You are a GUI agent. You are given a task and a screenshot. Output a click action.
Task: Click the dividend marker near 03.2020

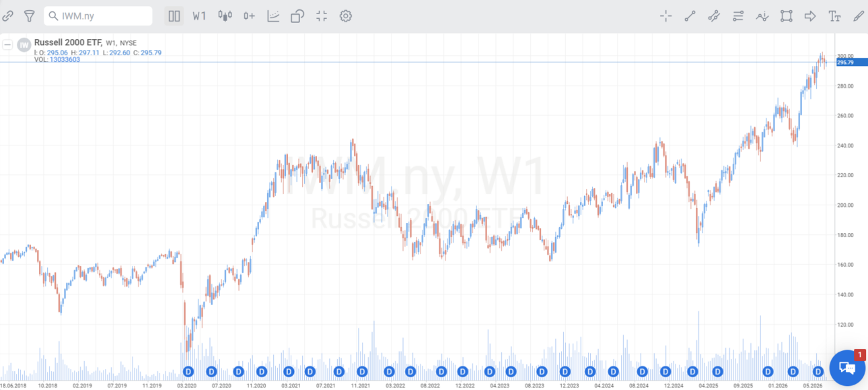188,371
